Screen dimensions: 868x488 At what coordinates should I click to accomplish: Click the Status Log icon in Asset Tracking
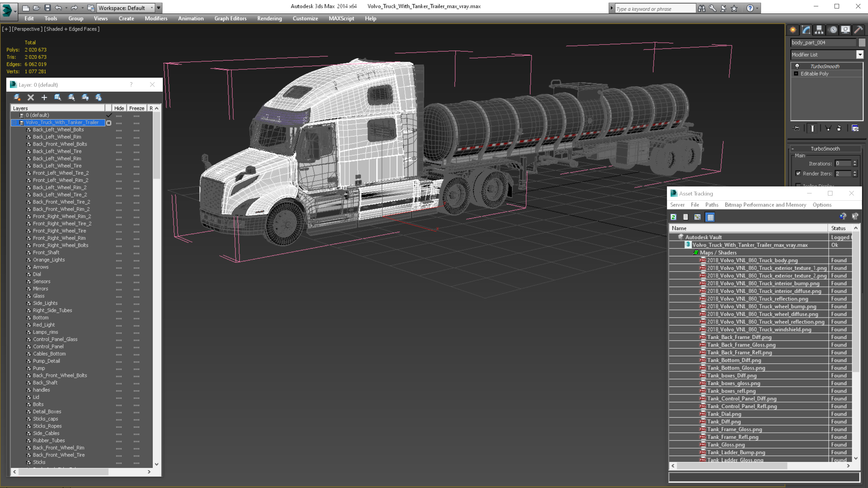(x=685, y=217)
